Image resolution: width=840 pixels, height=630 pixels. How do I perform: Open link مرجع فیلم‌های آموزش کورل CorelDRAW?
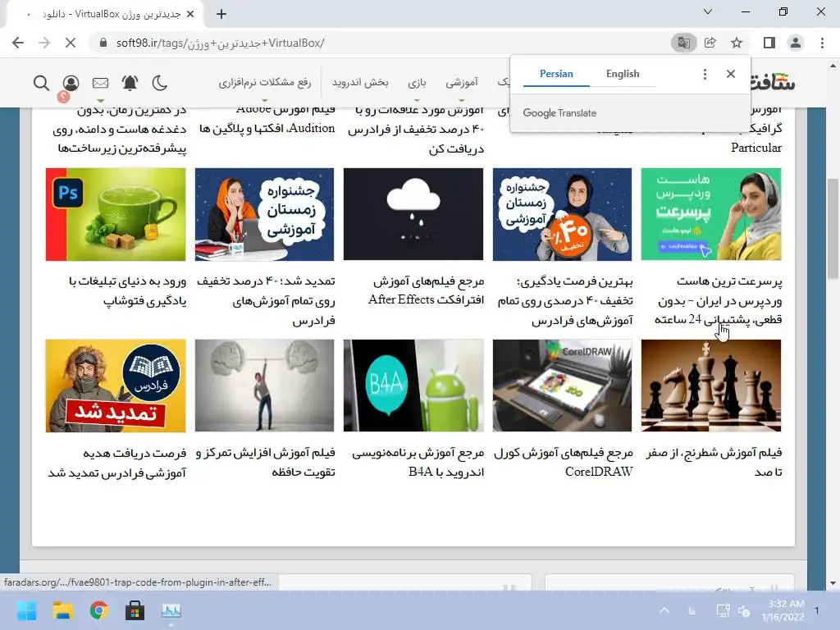(564, 463)
